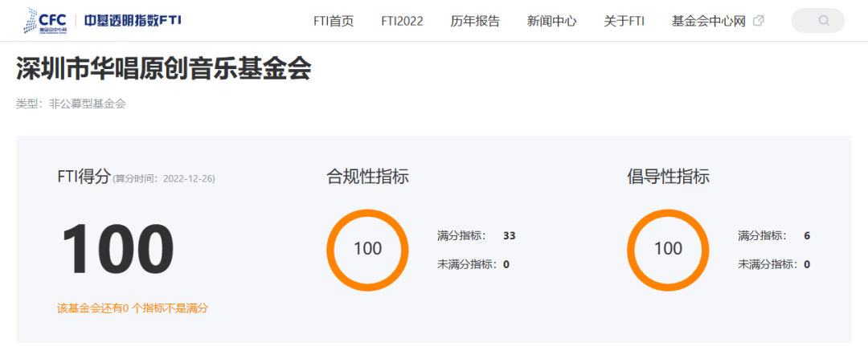
Task: Click 满分指标 33 under 合规性指标
Action: click(x=476, y=235)
